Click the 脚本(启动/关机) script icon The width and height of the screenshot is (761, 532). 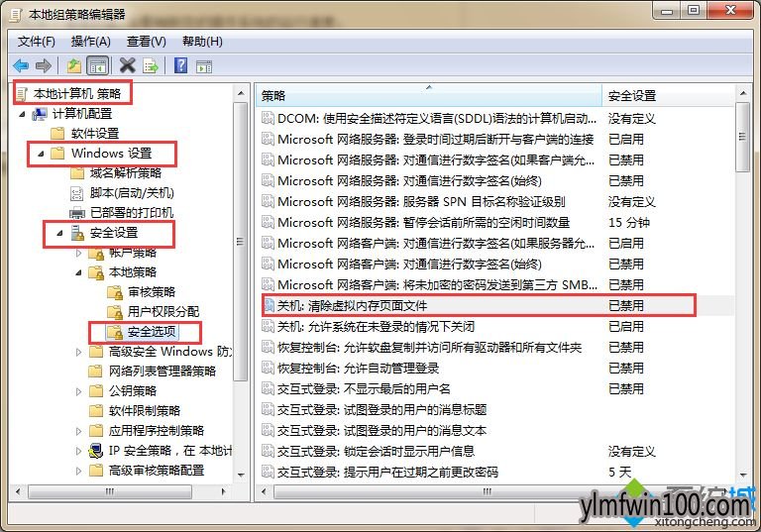pos(76,193)
